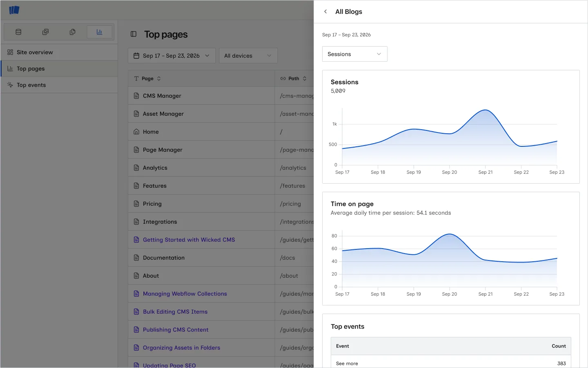Click the Integrations row title
Image resolution: width=588 pixels, height=368 pixels.
pos(160,222)
